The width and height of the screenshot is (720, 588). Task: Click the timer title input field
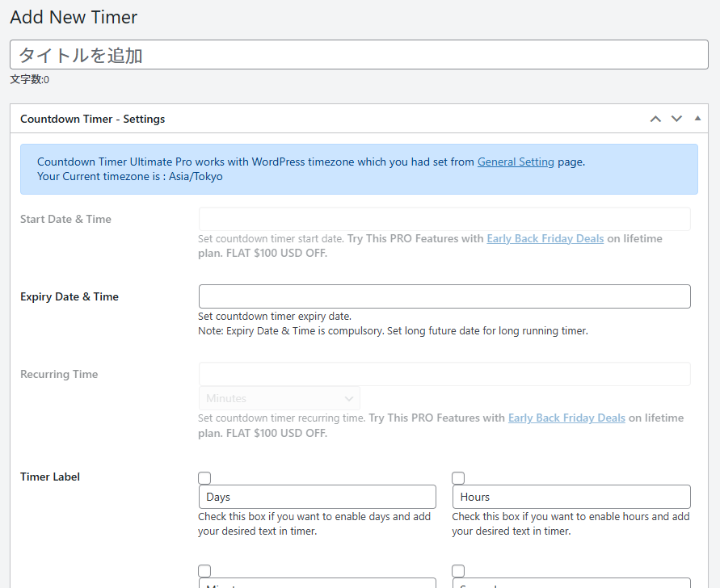tap(360, 54)
